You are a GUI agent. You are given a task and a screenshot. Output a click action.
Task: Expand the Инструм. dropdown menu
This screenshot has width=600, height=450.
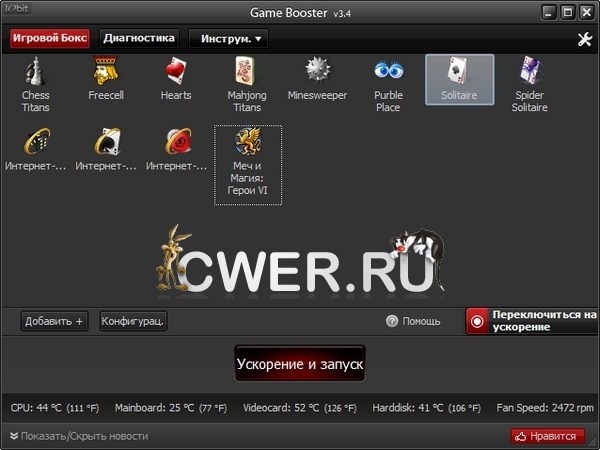[x=228, y=39]
